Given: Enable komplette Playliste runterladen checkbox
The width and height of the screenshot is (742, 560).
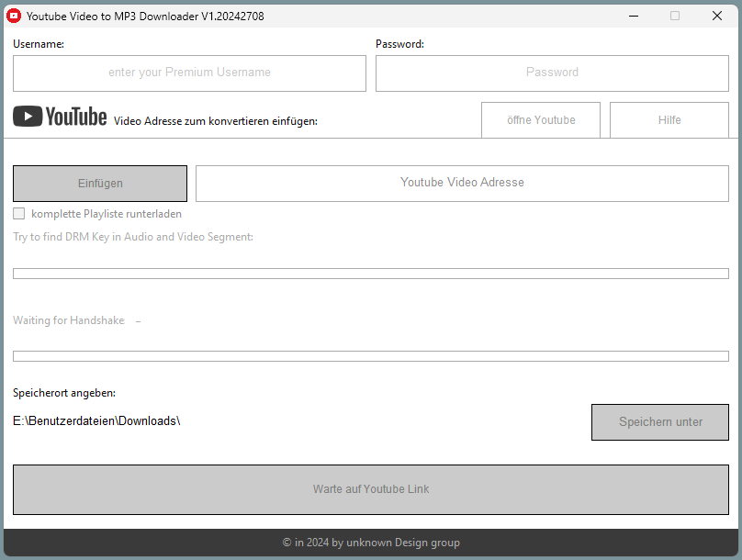Looking at the screenshot, I should pyautogui.click(x=19, y=214).
